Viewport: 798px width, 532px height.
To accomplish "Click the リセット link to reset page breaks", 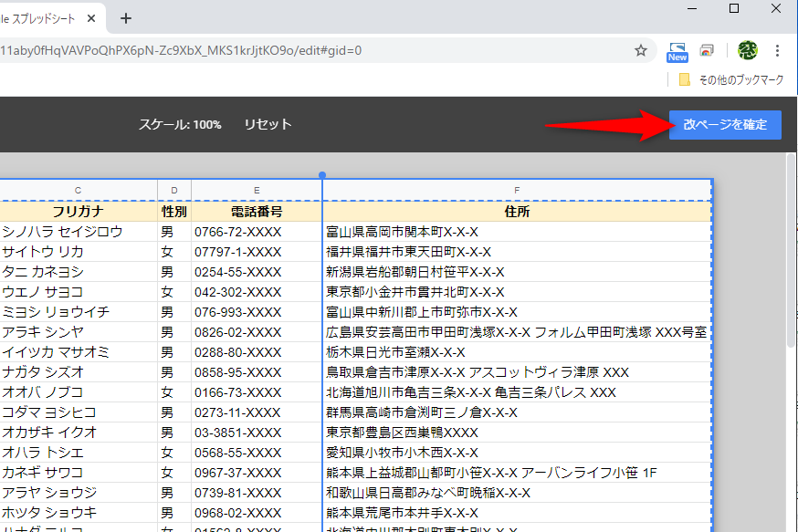I will coord(268,125).
